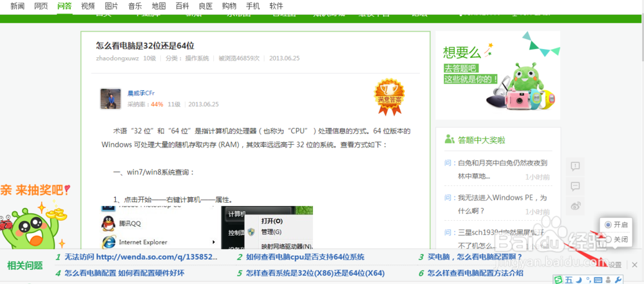Switch to the 新闻 tab

17,6
